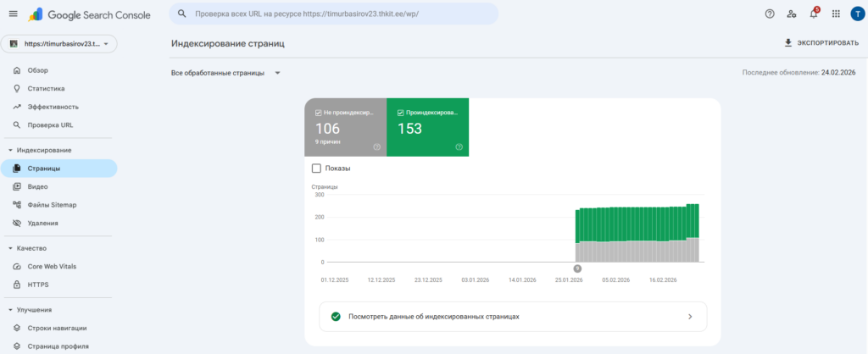Screen dimensions: 868x354
Task: Open Файлы Sitemap in sidebar
Action: tap(52, 205)
